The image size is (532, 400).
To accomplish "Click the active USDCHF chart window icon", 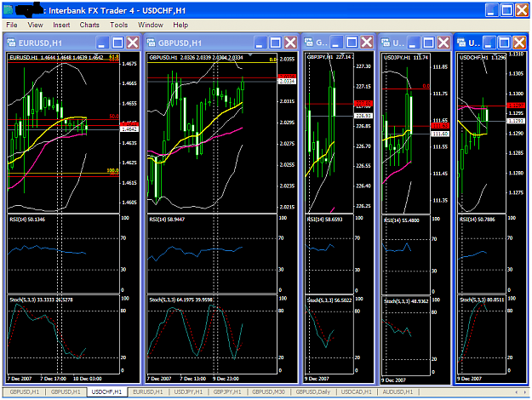I will [x=461, y=43].
